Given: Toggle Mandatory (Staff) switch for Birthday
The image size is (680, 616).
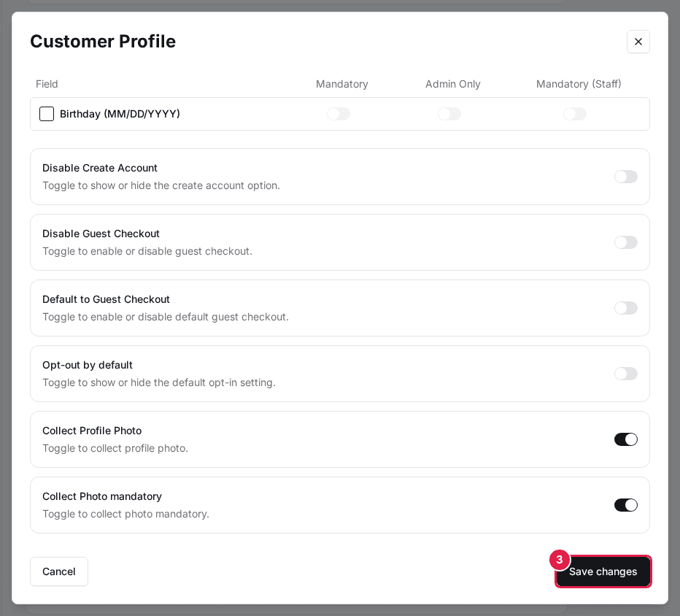Looking at the screenshot, I should (575, 114).
